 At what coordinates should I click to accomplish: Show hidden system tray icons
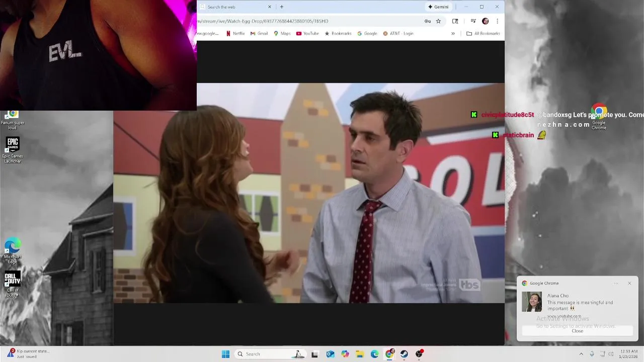coord(581,354)
